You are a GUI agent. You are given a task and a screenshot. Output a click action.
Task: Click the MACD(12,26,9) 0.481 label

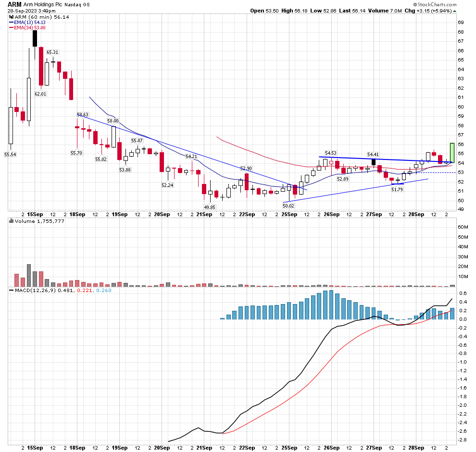click(44, 290)
